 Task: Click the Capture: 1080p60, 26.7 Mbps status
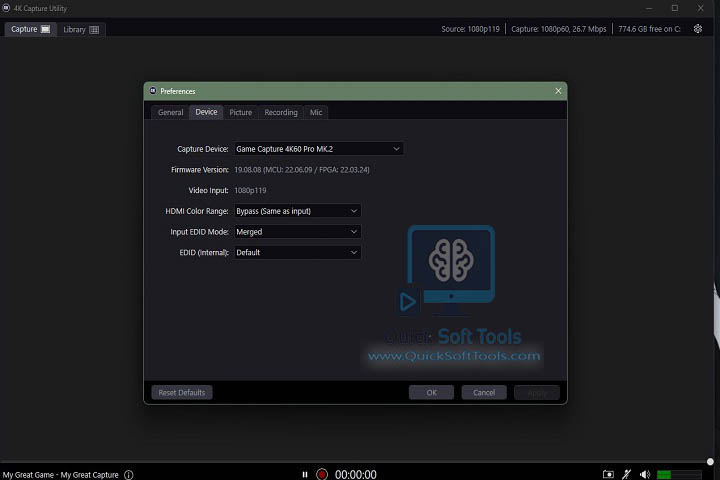pos(558,29)
